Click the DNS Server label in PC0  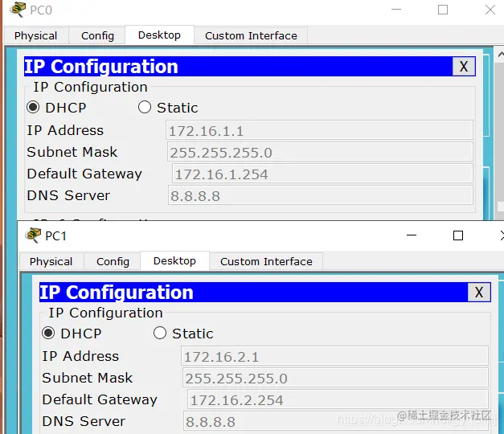tap(68, 195)
